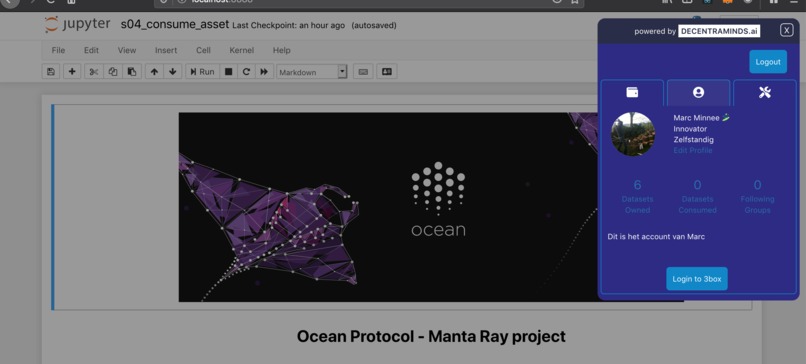The image size is (806, 364).
Task: Rename notebook title s04_consume_asset
Action: click(175, 24)
